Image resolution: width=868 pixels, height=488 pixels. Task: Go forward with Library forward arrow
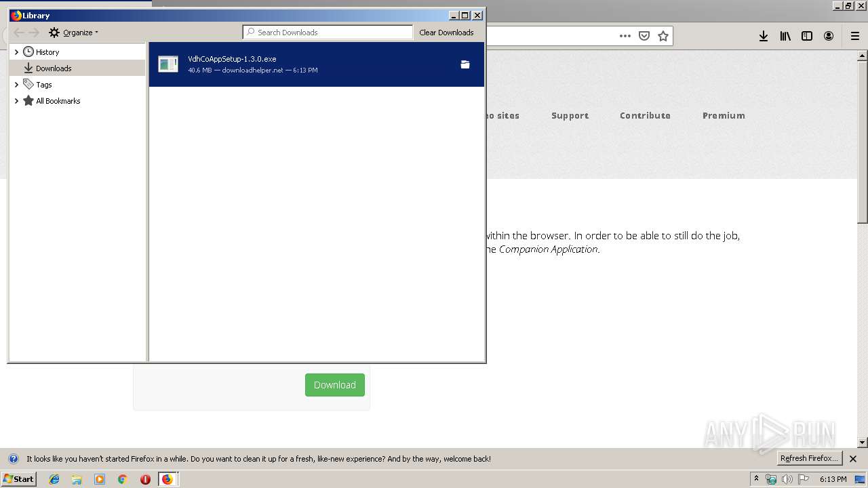click(x=34, y=32)
